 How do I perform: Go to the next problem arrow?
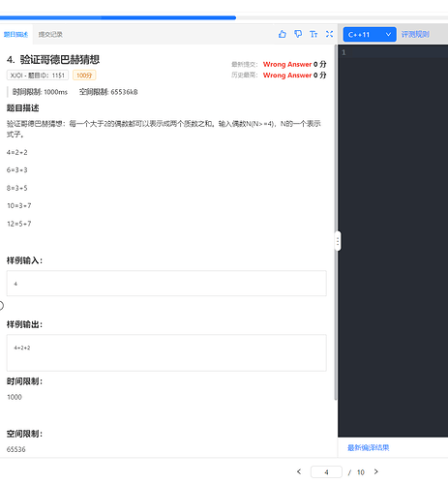tap(375, 471)
